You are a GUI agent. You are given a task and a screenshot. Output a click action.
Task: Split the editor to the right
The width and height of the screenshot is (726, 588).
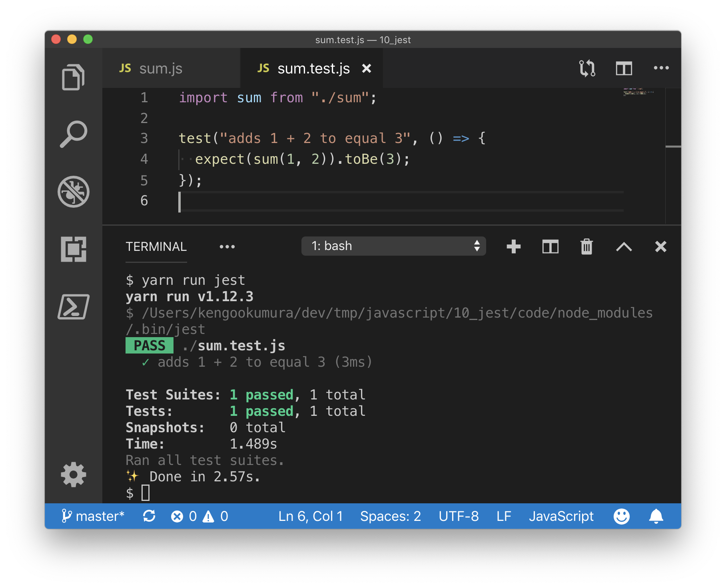(x=624, y=68)
